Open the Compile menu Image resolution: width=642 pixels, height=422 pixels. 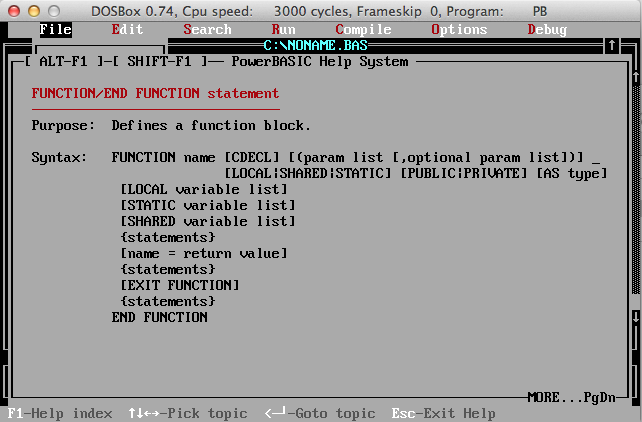(363, 29)
